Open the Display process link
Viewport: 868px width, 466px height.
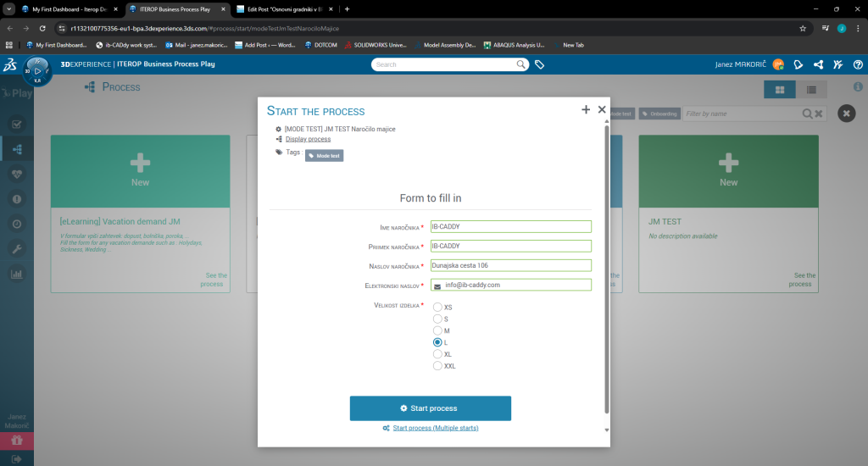click(x=308, y=139)
